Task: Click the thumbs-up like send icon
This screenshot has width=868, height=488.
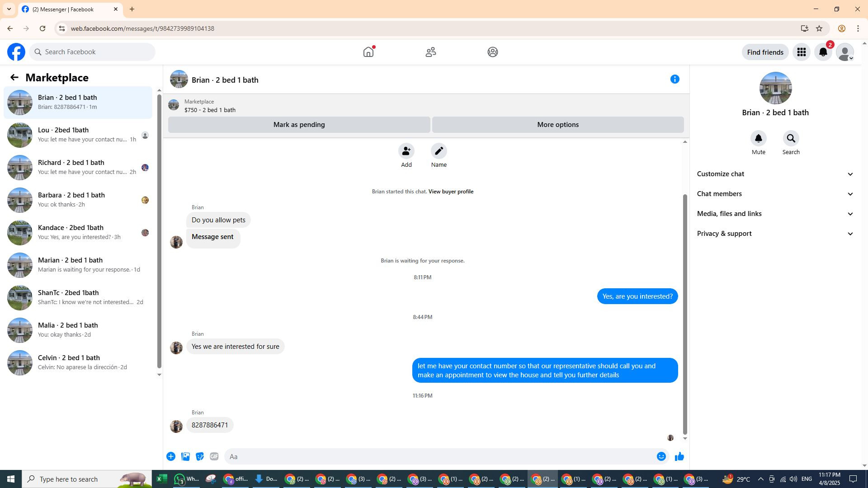Action: coord(679,456)
